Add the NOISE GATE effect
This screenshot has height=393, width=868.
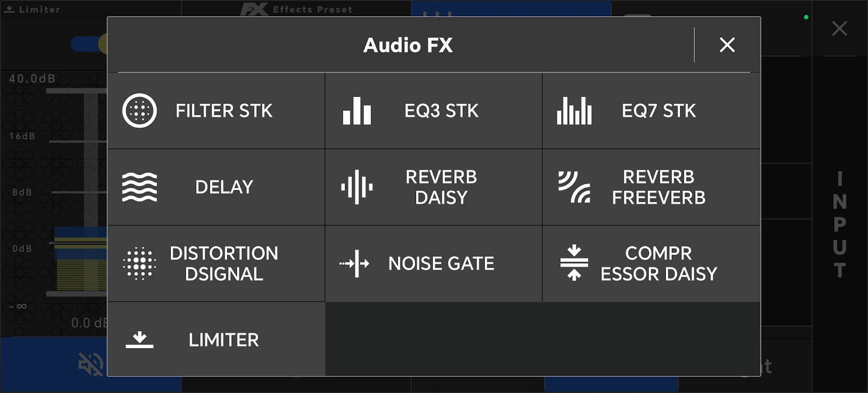[x=441, y=263]
